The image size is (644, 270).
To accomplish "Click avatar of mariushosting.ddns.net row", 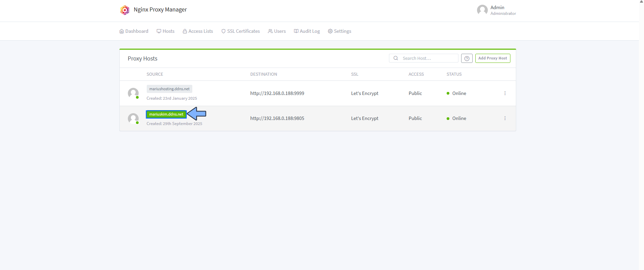I will [x=133, y=93].
